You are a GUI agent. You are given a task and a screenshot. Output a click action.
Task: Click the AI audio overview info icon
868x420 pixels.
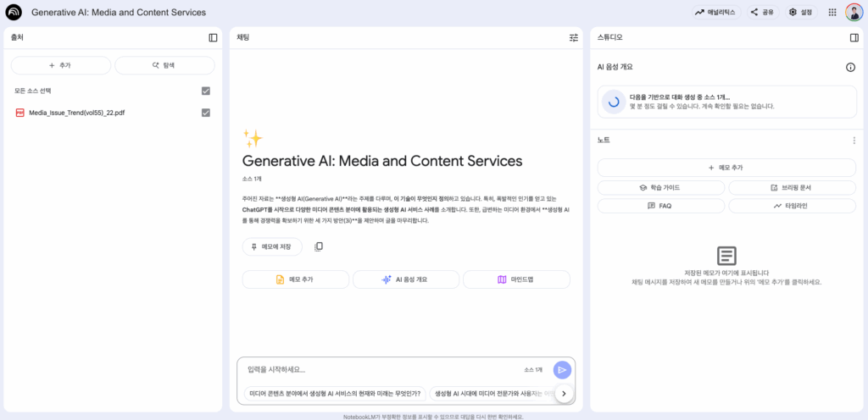[x=850, y=67]
